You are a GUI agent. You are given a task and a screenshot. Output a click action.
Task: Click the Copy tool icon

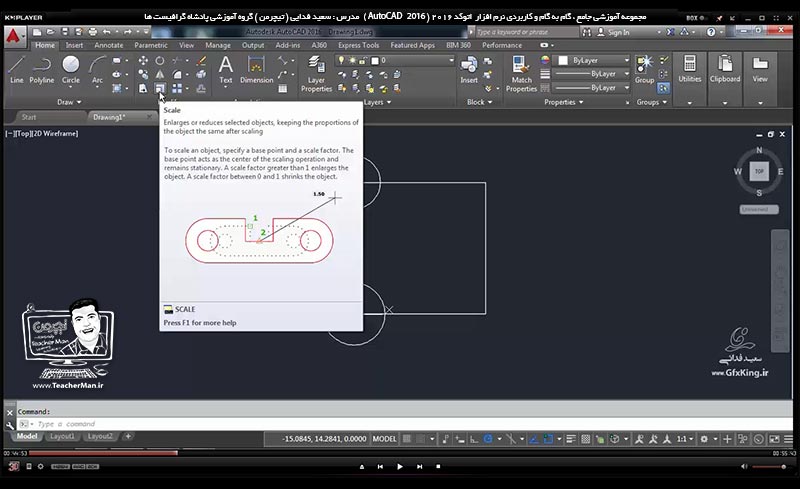143,75
